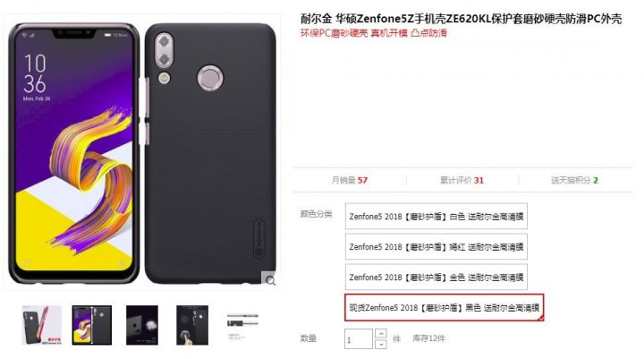Select the 玫红 Zenfone5 2018 color option

(436, 247)
